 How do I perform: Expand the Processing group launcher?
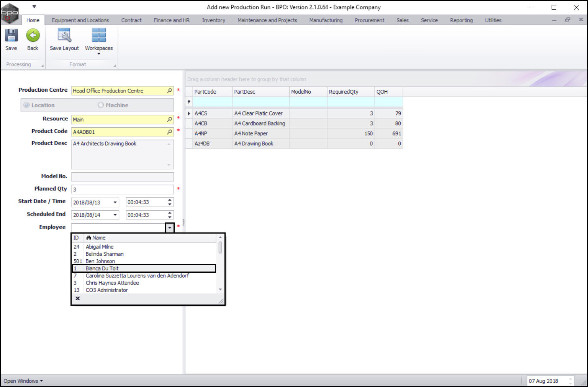tap(43, 66)
